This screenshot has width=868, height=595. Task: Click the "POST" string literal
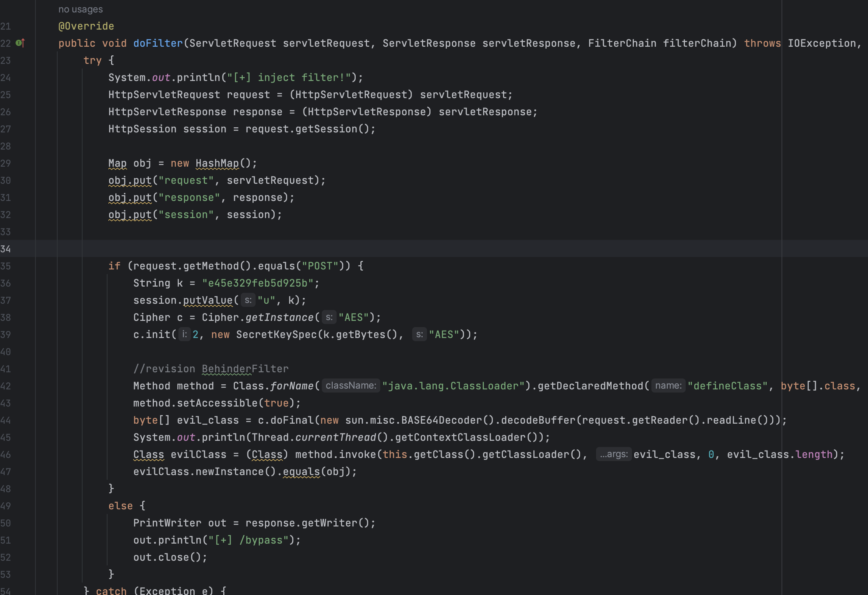(320, 266)
